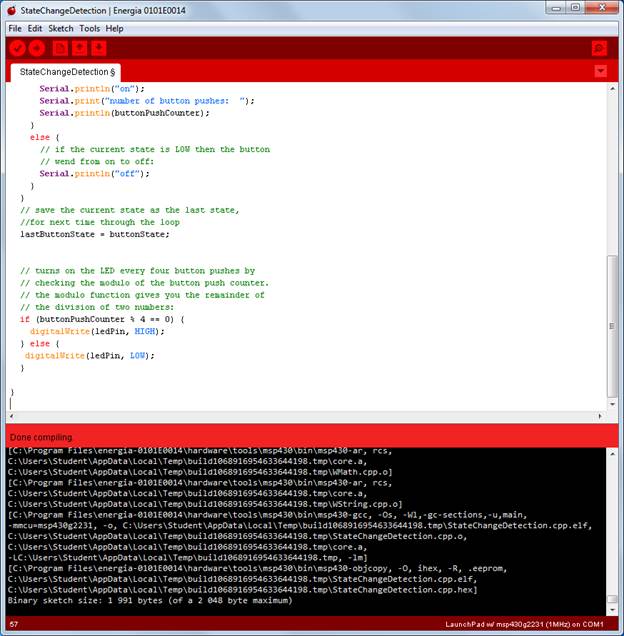Image resolution: width=624 pixels, height=636 pixels.
Task: Click 'Serial.println("on");' line
Action: point(92,89)
